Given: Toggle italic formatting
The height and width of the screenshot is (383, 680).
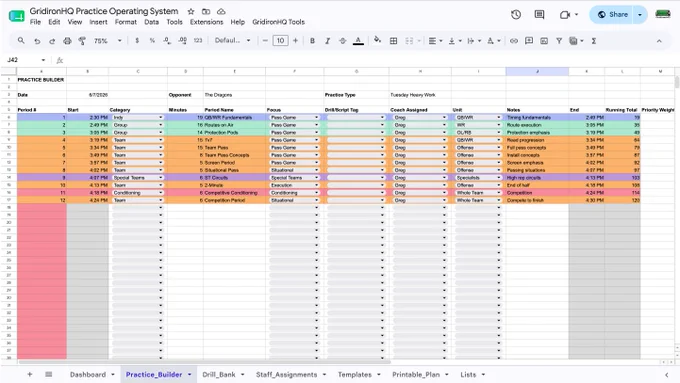Looking at the screenshot, I should point(327,41).
